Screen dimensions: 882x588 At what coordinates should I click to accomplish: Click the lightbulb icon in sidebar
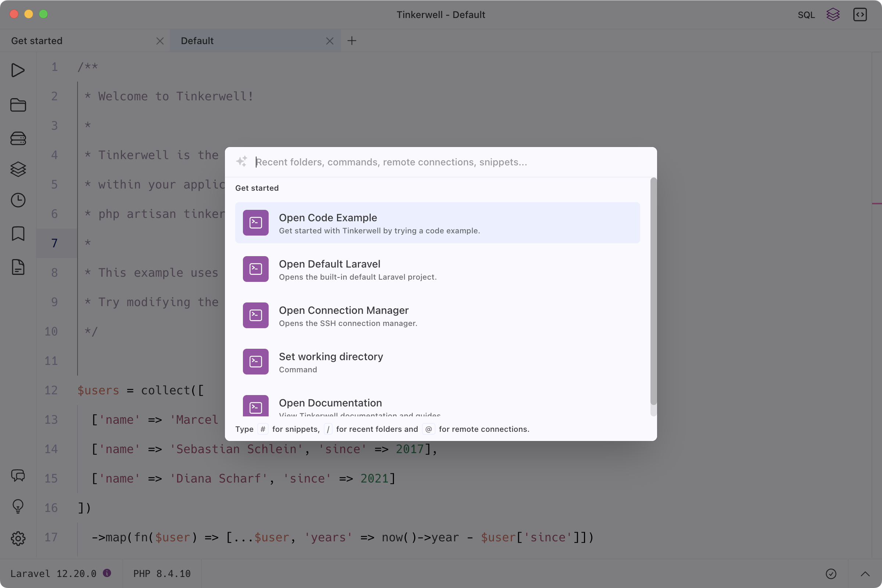tap(18, 507)
